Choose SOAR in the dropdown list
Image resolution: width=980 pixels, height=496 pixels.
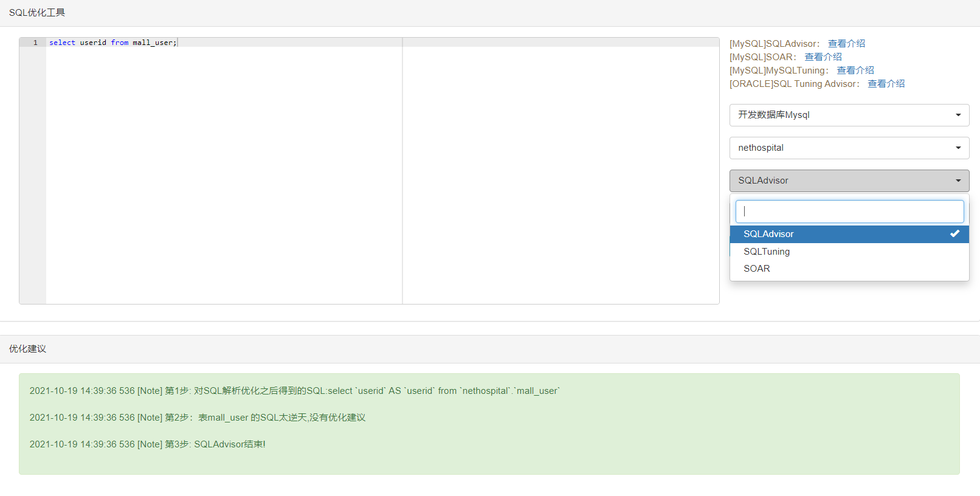click(x=757, y=269)
